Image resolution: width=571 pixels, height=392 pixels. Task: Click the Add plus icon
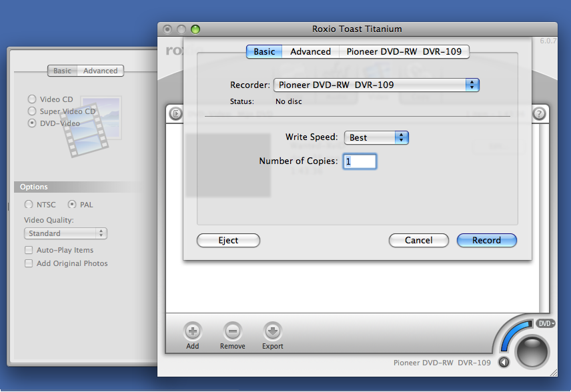point(192,331)
